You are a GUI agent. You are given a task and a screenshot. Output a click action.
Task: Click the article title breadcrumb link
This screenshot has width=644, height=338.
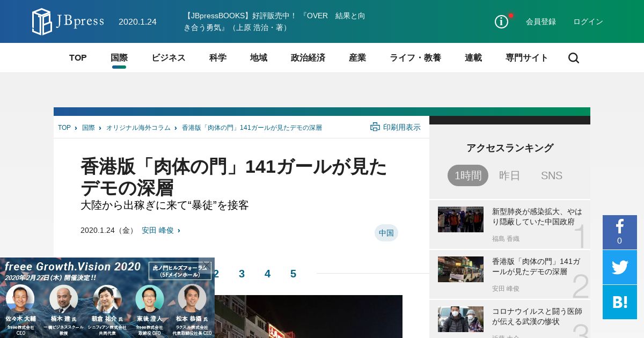coord(252,128)
